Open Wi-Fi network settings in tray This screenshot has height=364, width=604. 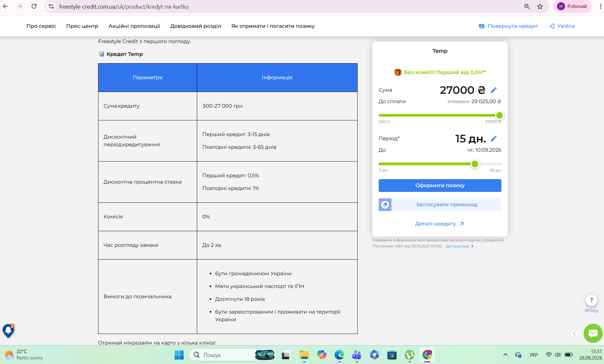tap(548, 355)
